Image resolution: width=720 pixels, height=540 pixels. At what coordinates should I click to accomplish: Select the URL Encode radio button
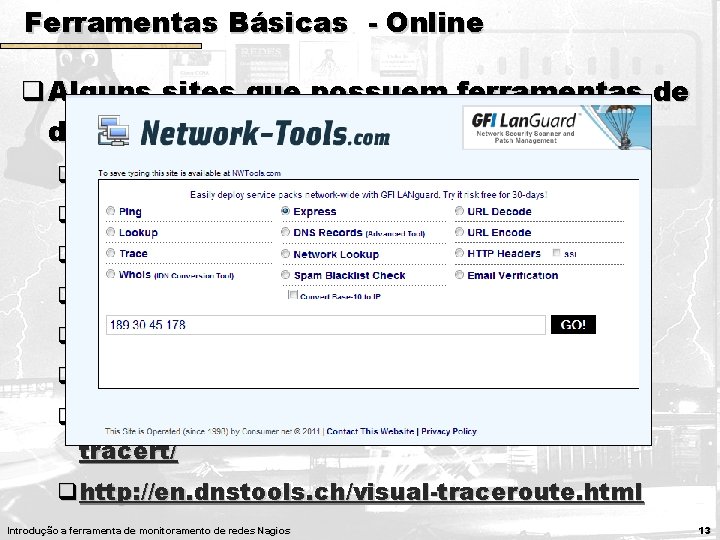pyautogui.click(x=460, y=232)
